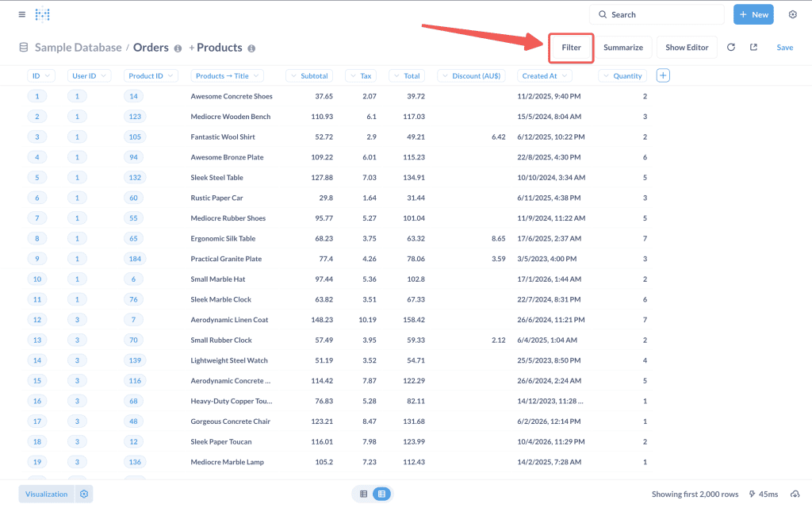Switch to the left table view toggle
This screenshot has height=508, width=812.
click(364, 494)
